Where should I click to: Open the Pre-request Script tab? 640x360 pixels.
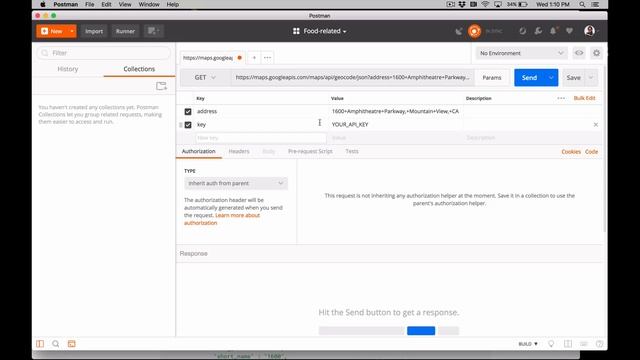click(x=310, y=151)
